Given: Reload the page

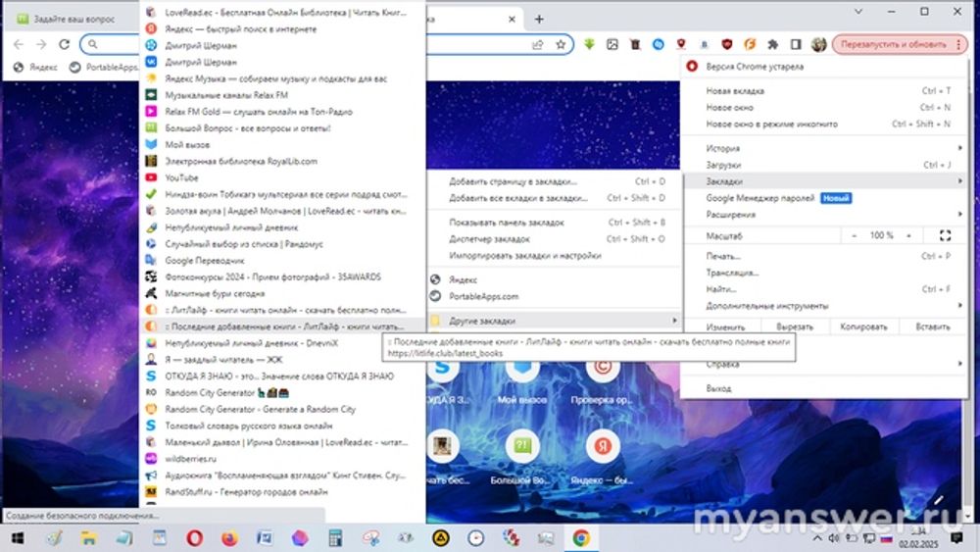Looking at the screenshot, I should (x=64, y=44).
